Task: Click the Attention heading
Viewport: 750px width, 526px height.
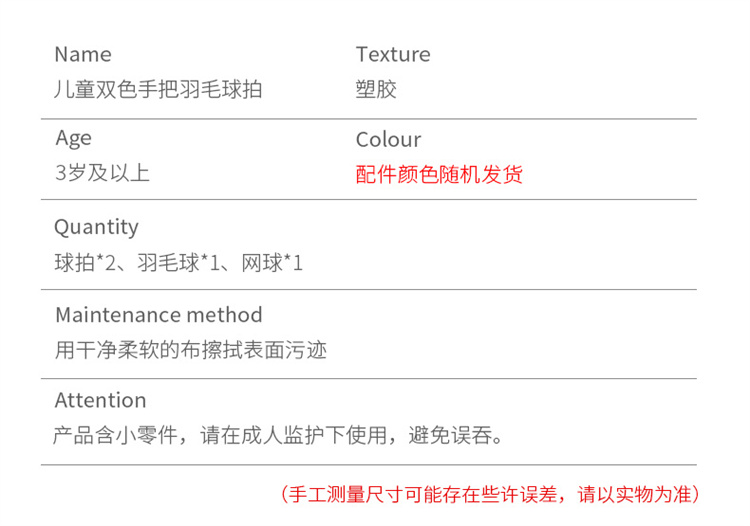Action: point(100,400)
